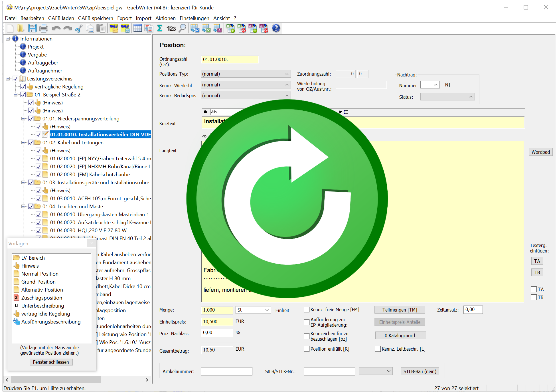Export to Access toolbar icon
Viewport: 559px width, 392px height.
pos(217,28)
